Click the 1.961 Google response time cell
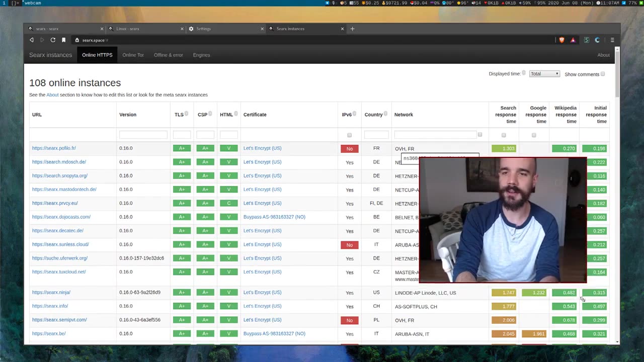The image size is (644, 362). tap(534, 334)
